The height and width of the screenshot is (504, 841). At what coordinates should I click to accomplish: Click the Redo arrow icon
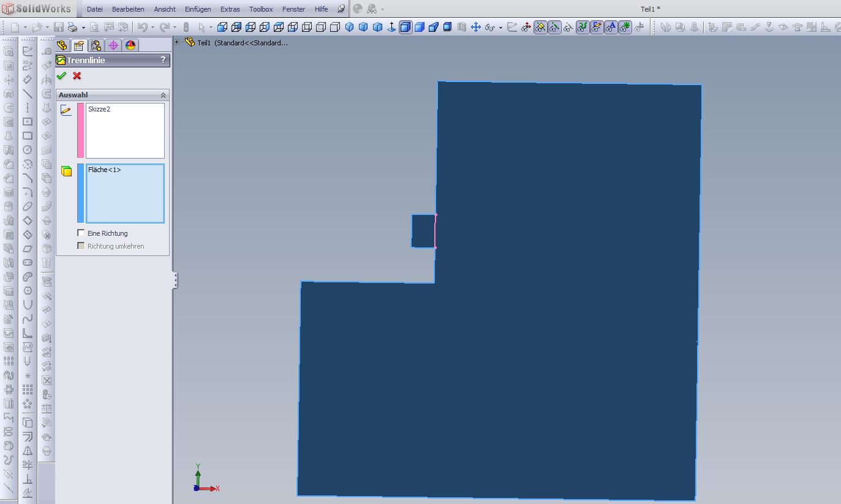pyautogui.click(x=164, y=27)
